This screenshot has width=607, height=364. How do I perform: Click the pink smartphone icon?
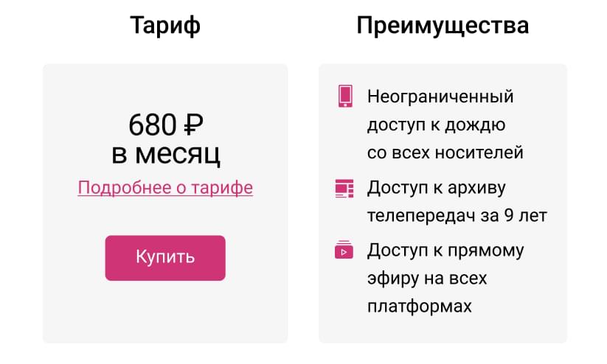(345, 96)
